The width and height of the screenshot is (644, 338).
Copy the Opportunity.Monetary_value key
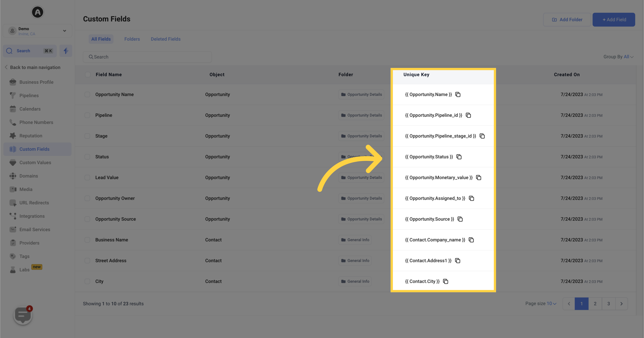(x=479, y=178)
